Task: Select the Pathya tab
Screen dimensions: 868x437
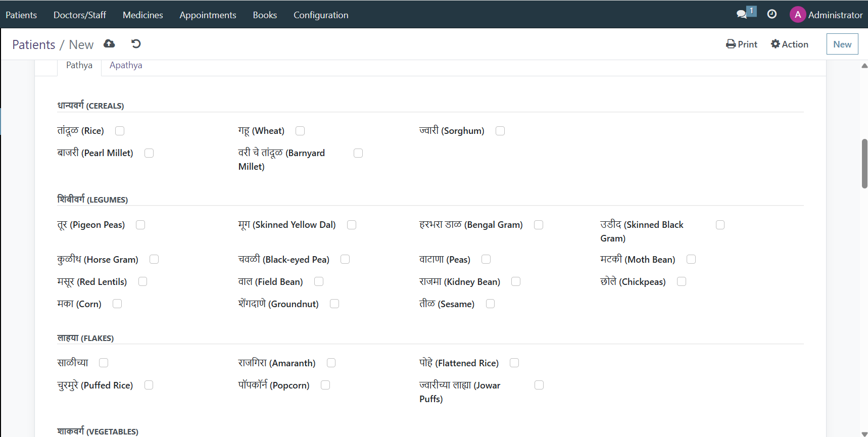Action: (x=79, y=65)
